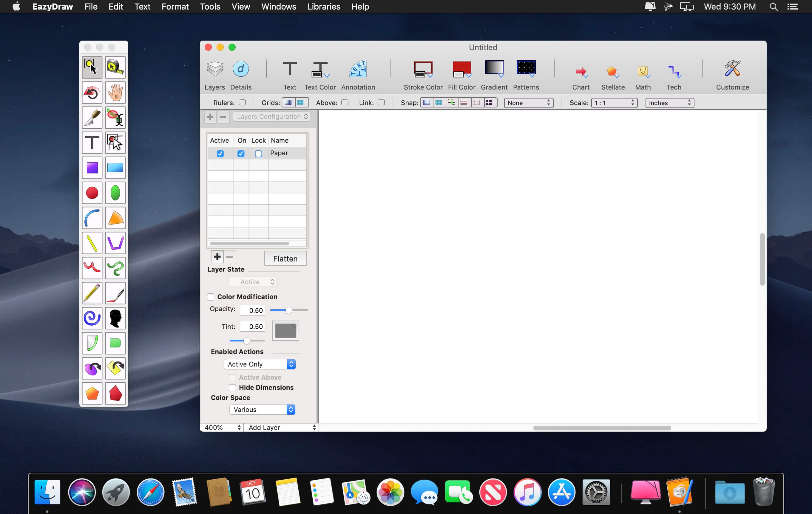Open the Format menu

pos(175,7)
